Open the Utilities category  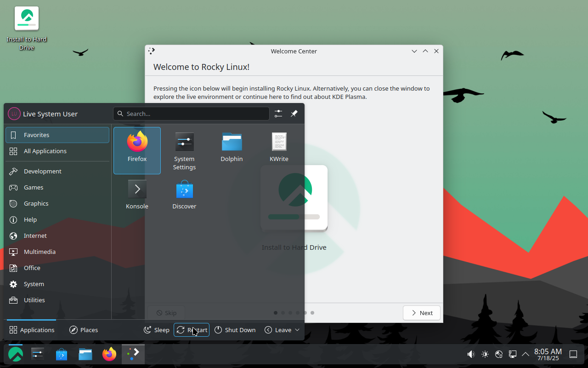57,300
